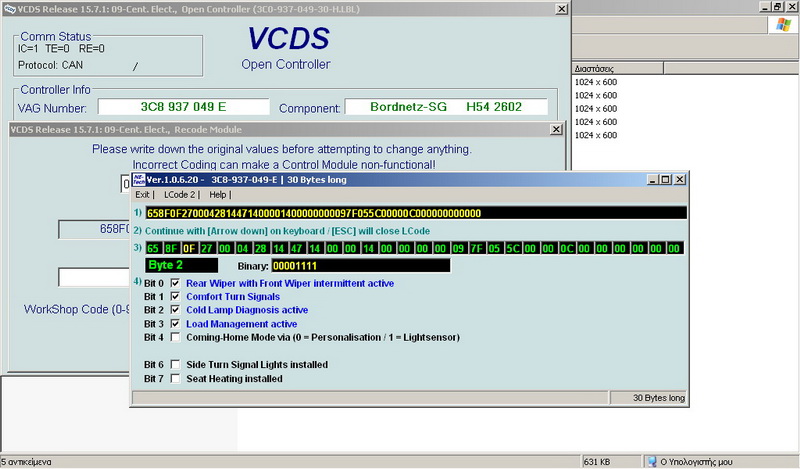
Task: Click the Binary field showing 00001111
Action: [x=361, y=265]
